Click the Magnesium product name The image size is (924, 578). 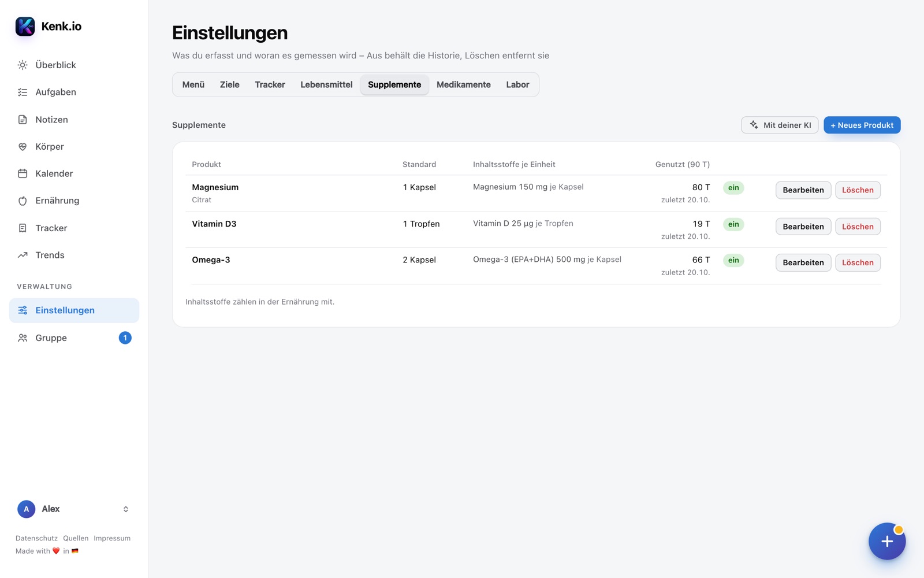(x=215, y=187)
